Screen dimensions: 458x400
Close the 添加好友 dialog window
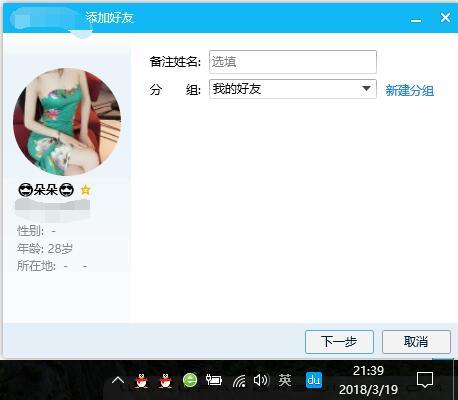pos(445,17)
